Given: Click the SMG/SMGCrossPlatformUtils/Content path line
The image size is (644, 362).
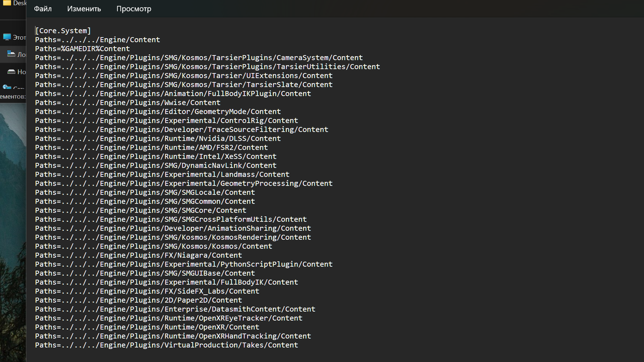Looking at the screenshot, I should pos(171,219).
